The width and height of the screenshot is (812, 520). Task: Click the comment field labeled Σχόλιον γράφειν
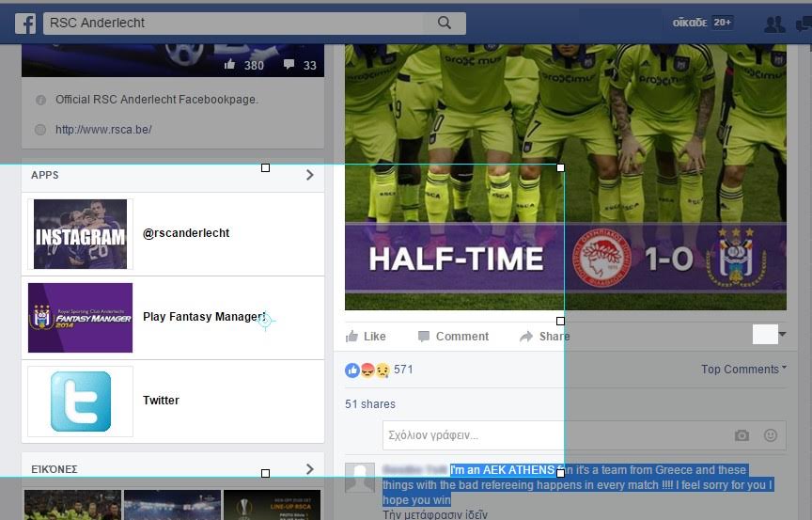[x=554, y=435]
